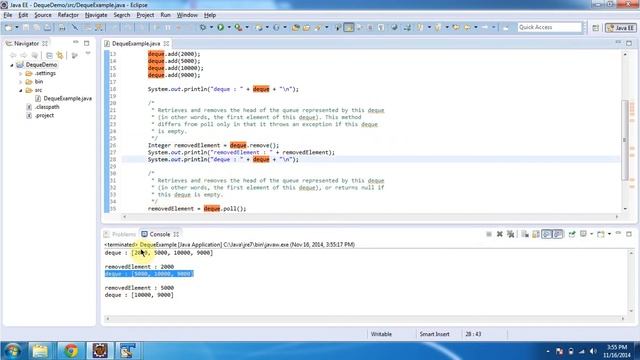Click the Forward navigation arrow in toolbar

(x=485, y=27)
